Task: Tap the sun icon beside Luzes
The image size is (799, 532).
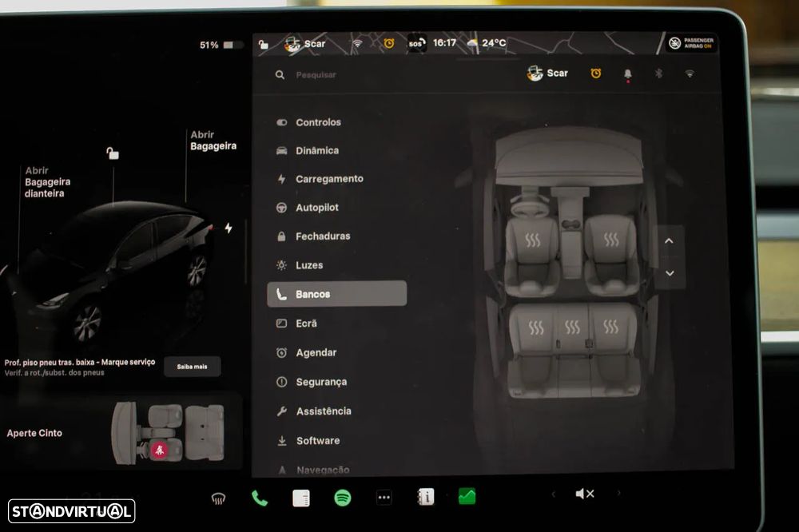Action: (x=281, y=265)
